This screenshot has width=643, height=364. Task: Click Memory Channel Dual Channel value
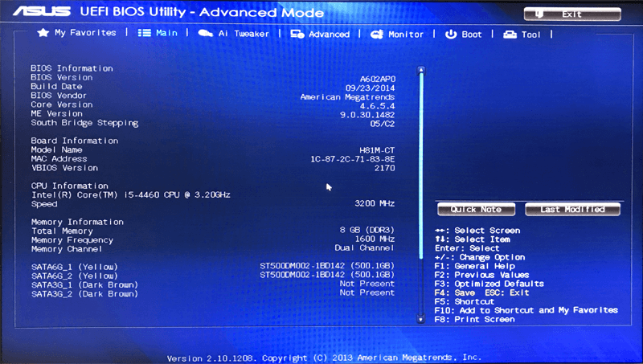pyautogui.click(x=364, y=248)
